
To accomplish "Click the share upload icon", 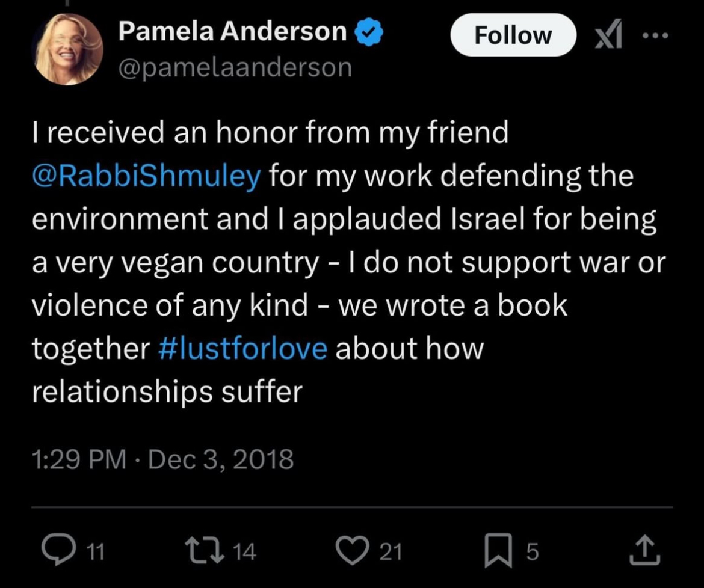I will tap(645, 550).
